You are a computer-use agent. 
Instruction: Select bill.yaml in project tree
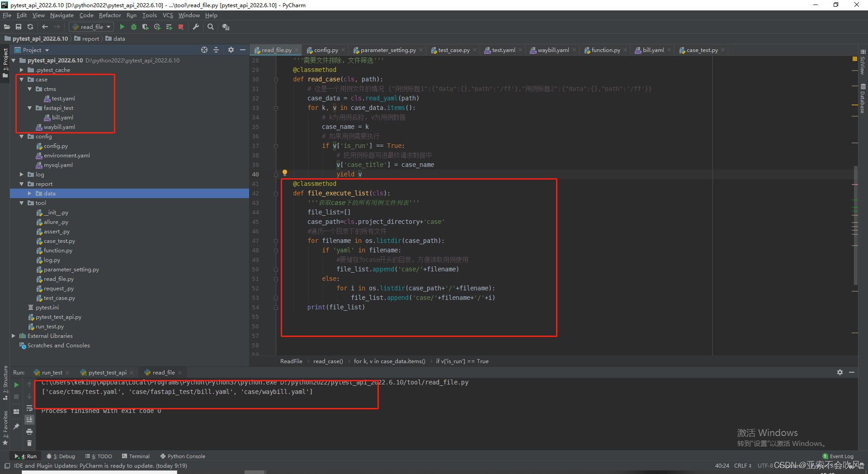tap(62, 118)
